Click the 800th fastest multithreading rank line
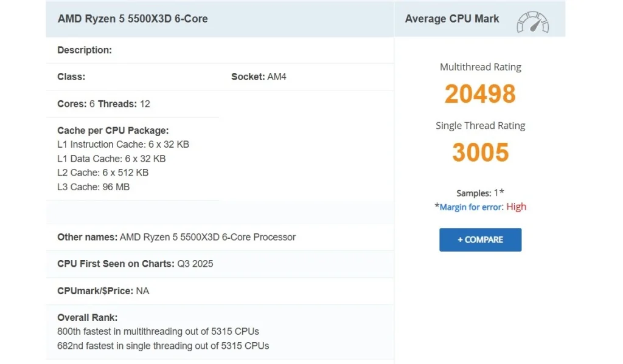 coord(158,332)
